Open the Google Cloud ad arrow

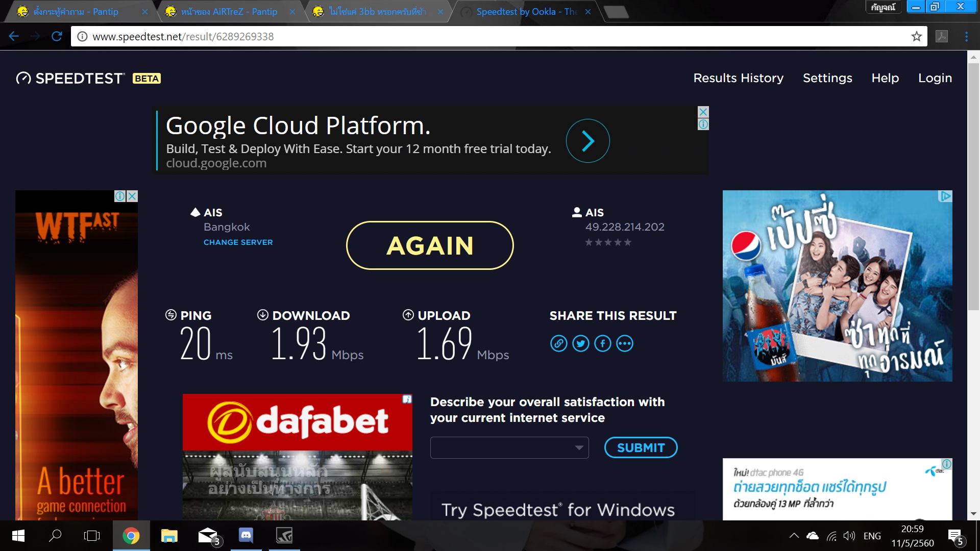pyautogui.click(x=587, y=141)
